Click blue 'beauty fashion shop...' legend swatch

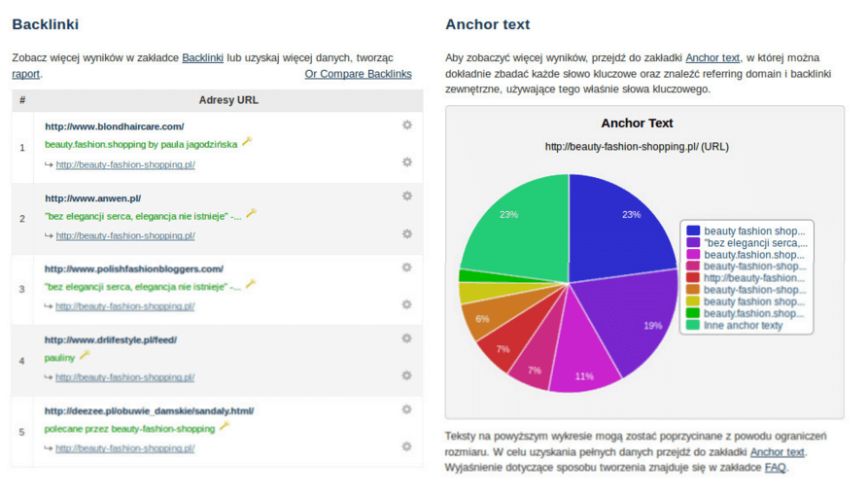point(693,230)
